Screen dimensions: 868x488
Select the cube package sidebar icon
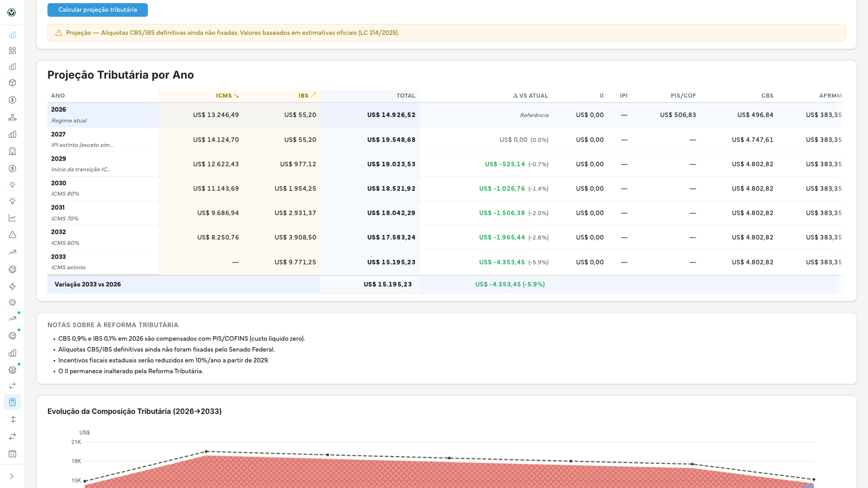click(12, 83)
